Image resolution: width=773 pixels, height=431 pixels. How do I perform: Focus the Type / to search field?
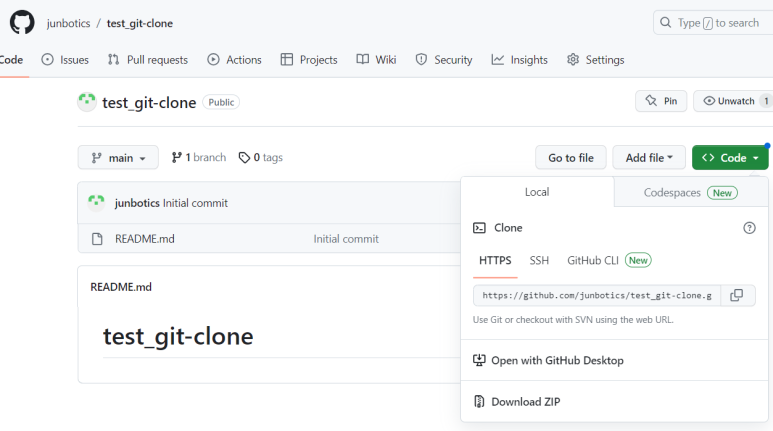pyautogui.click(x=713, y=23)
